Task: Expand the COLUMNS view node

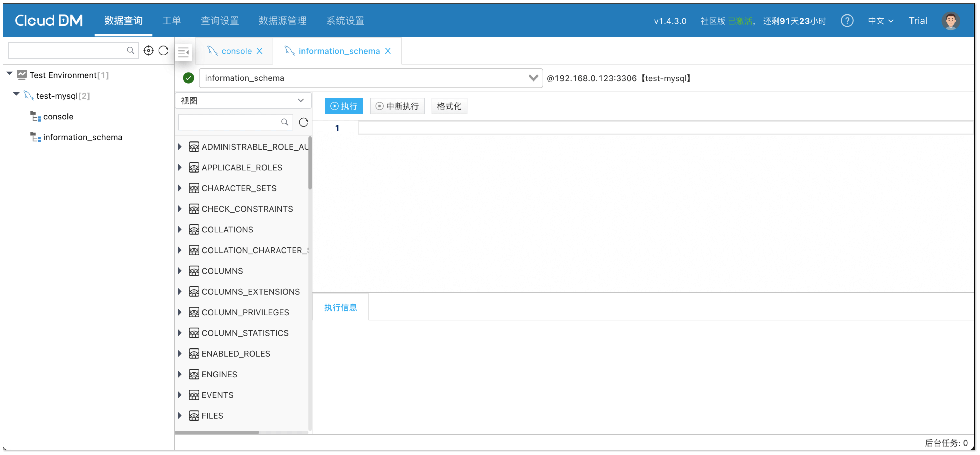Action: (180, 271)
